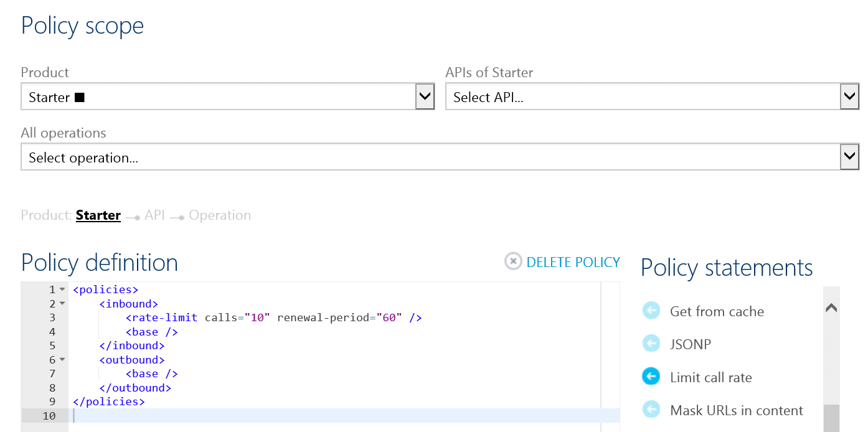Click the Limit call rate label

[711, 377]
